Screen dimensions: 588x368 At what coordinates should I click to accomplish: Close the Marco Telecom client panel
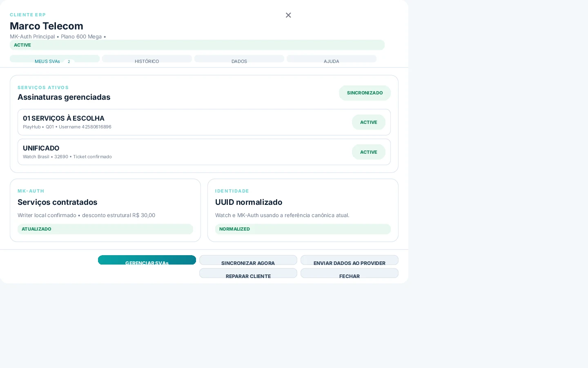coord(288,15)
